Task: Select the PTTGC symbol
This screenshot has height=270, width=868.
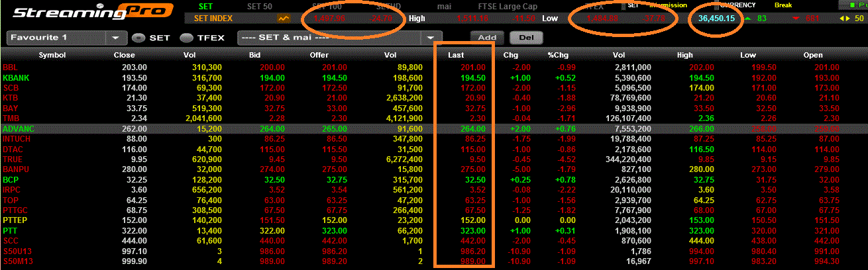Action: pos(15,210)
